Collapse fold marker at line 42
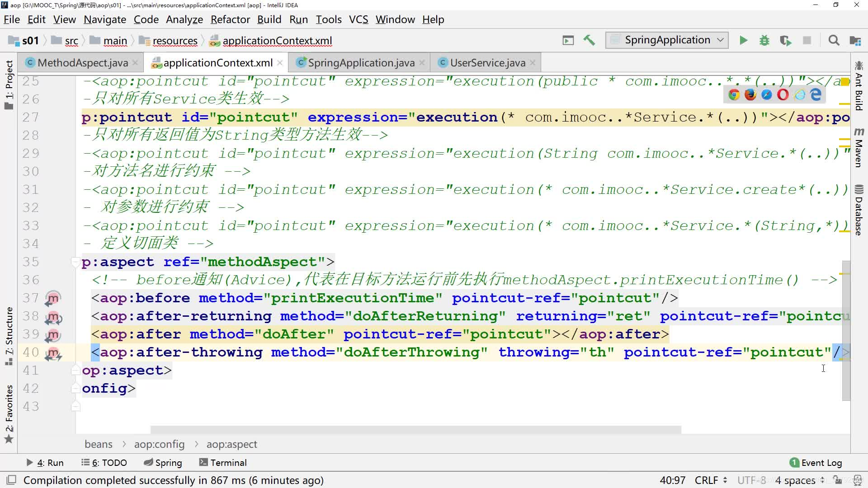 click(x=75, y=389)
